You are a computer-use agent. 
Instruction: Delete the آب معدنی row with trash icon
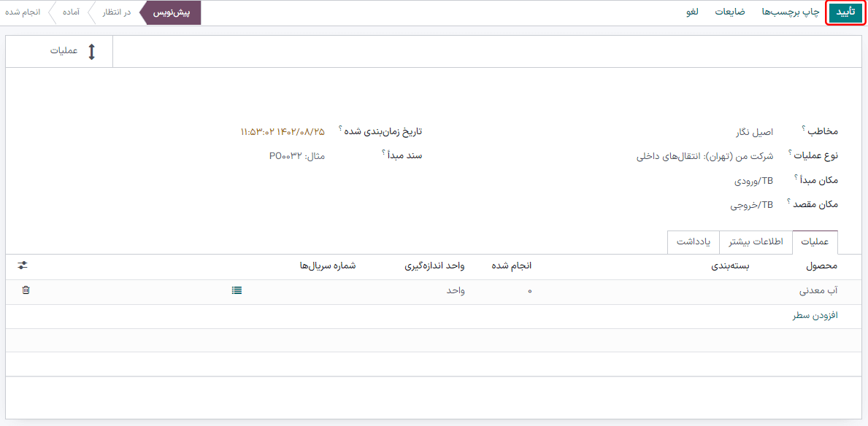tap(26, 290)
